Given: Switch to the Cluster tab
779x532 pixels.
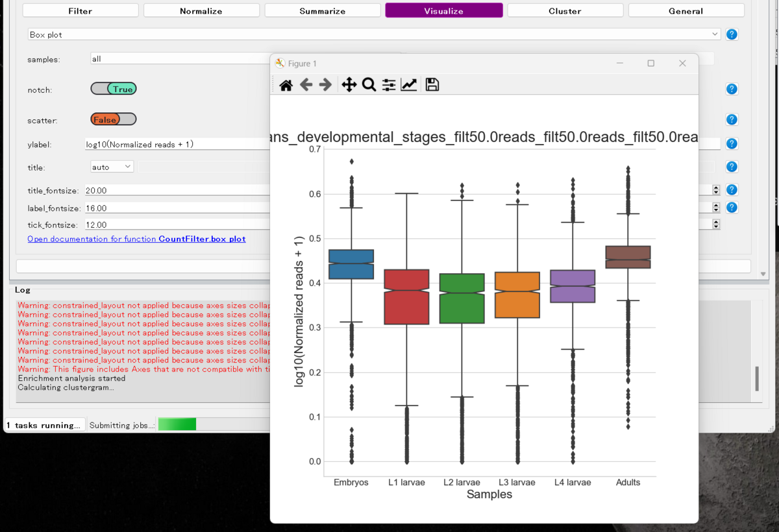Looking at the screenshot, I should tap(565, 10).
